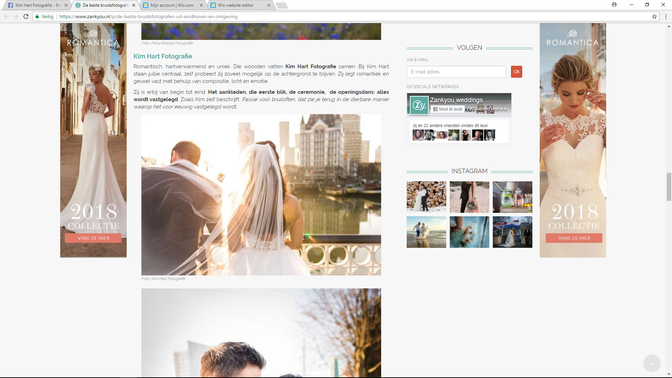
Task: Open the Chrome three-dot menu
Action: click(x=666, y=16)
